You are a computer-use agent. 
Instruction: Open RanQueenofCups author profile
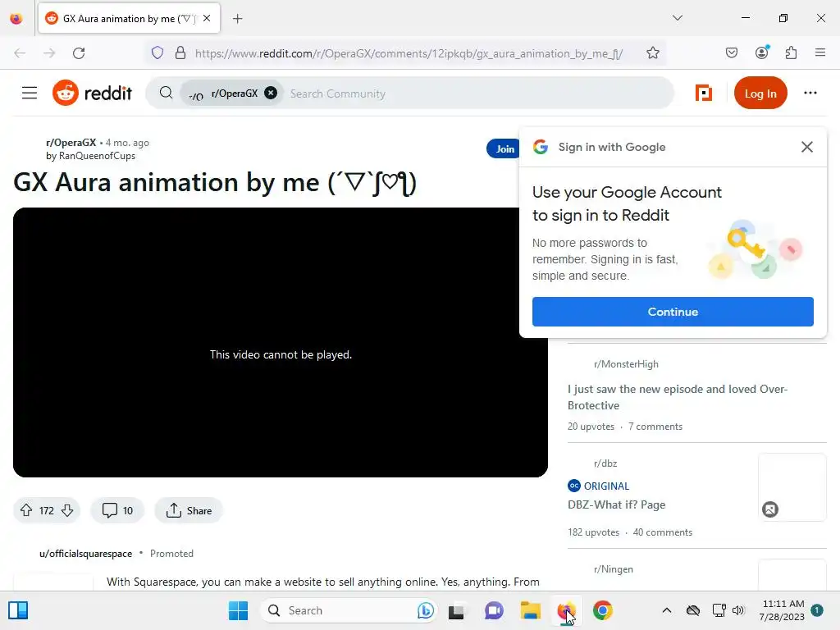tap(97, 156)
